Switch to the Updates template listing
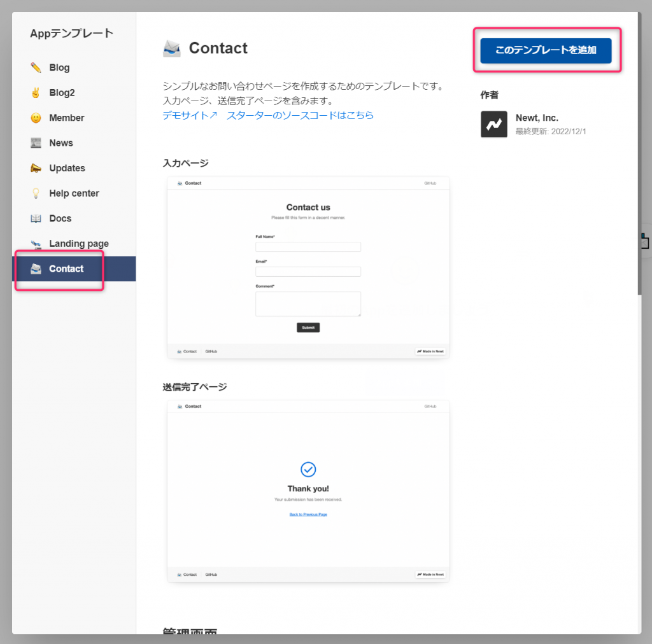 tap(67, 167)
